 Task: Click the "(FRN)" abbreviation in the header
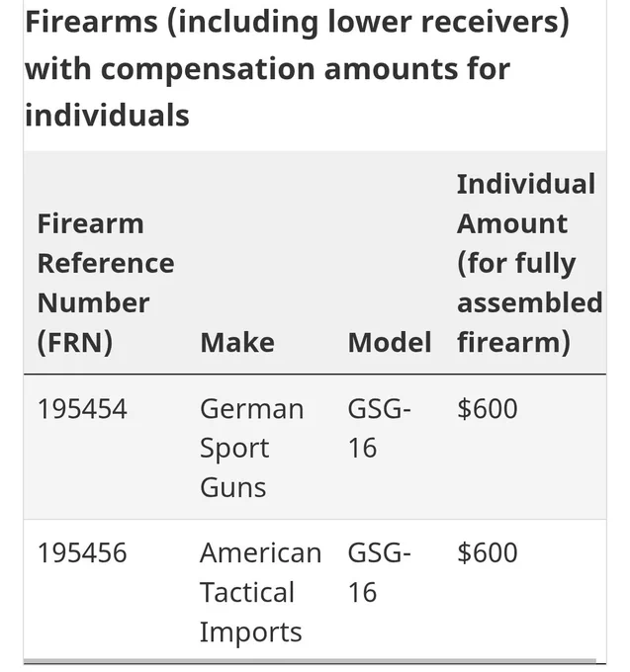[x=75, y=343]
